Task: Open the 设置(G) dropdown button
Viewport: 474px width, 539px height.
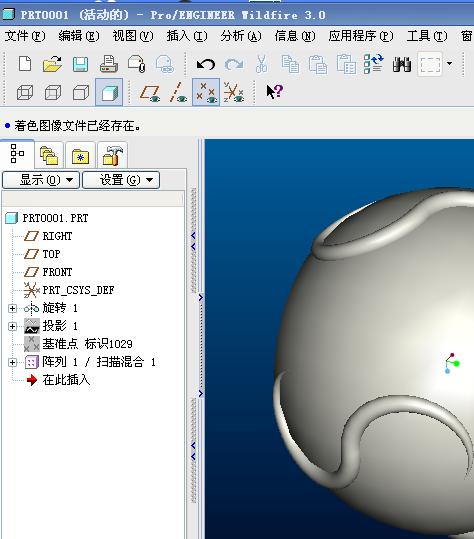Action: (121, 180)
